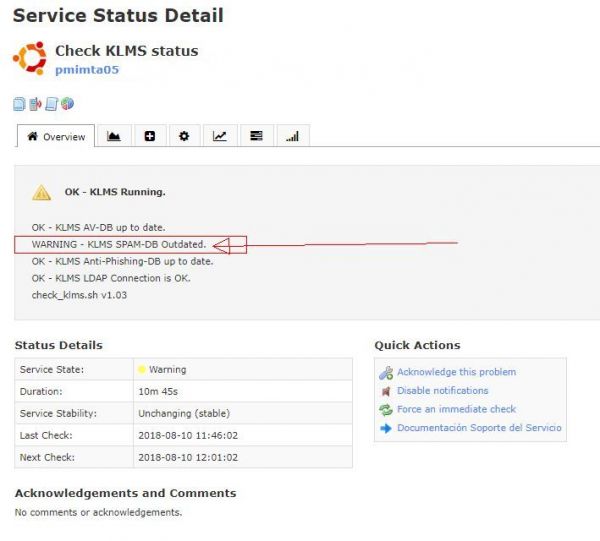Force an immediate check
Viewport: 600px width, 541px height.
[x=456, y=409]
